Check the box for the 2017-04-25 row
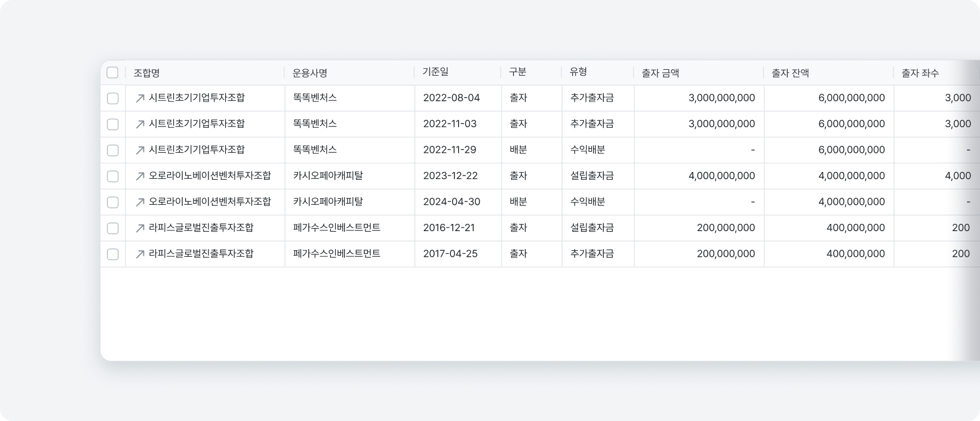This screenshot has width=980, height=421. (112, 254)
